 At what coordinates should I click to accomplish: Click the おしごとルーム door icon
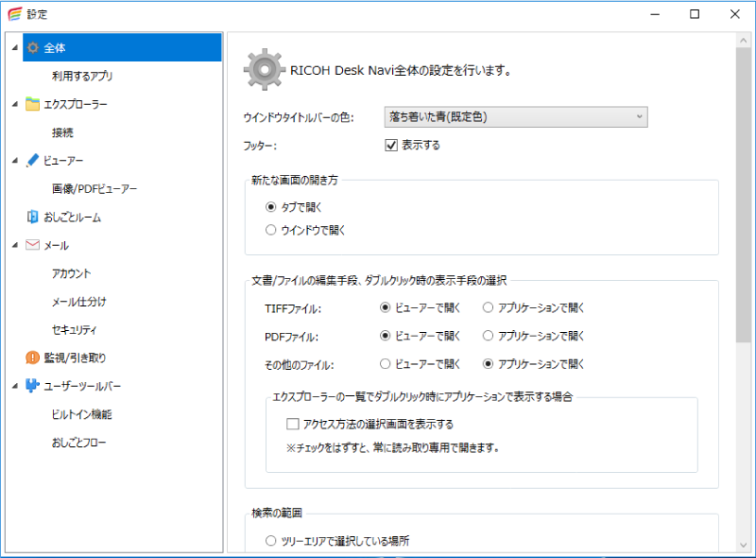click(x=33, y=217)
